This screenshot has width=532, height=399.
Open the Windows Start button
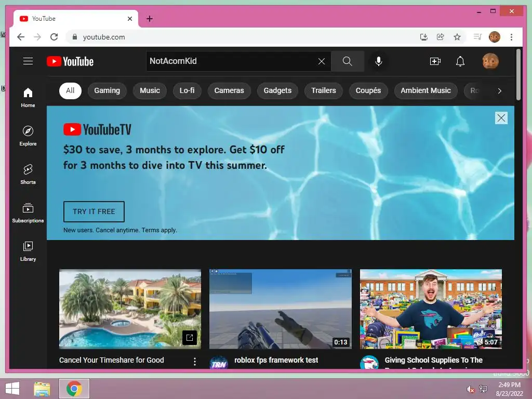[x=12, y=389]
